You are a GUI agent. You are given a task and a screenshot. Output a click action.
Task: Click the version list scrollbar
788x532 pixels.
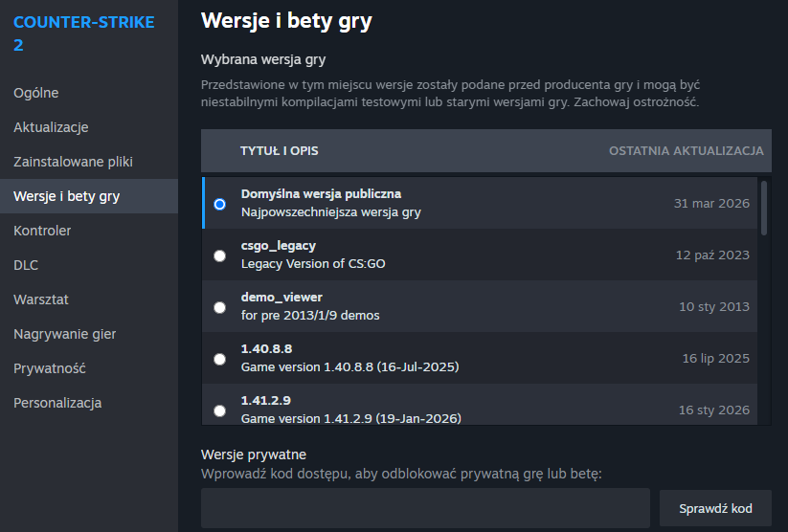[763, 209]
